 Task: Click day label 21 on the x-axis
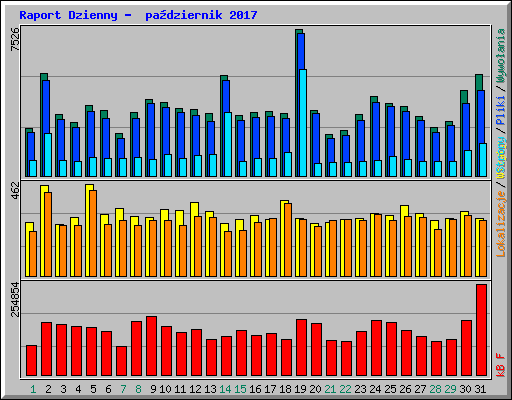click(330, 389)
